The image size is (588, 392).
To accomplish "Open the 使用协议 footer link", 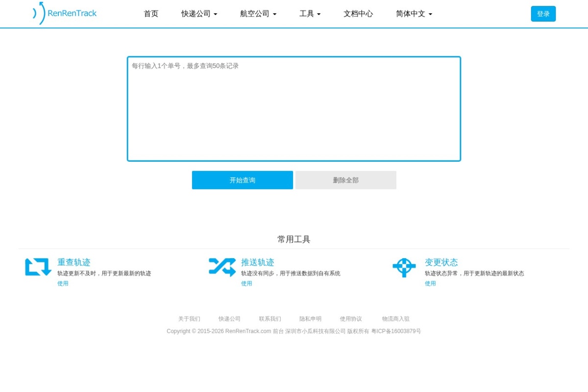I will [351, 318].
